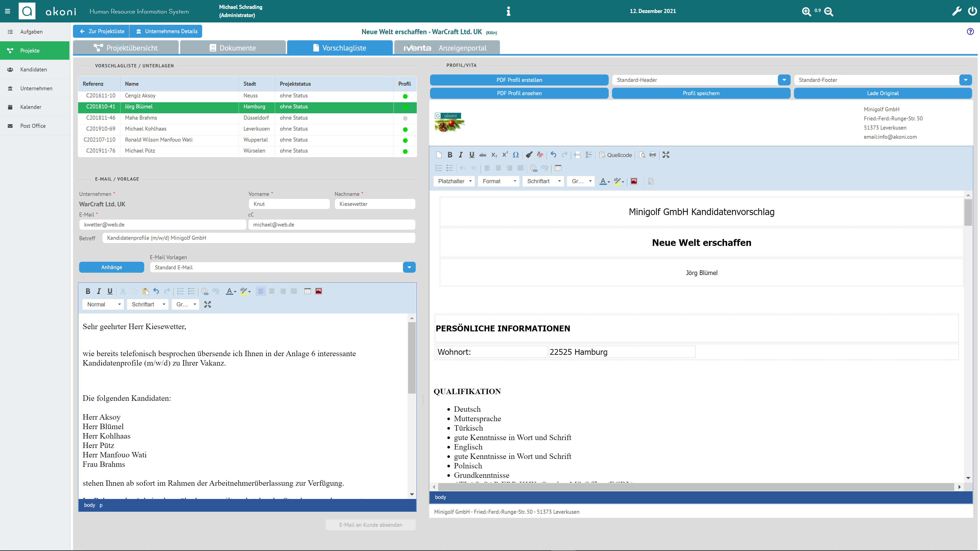Open the help question mark icon
Screen dimensions: 980x551
click(x=970, y=32)
